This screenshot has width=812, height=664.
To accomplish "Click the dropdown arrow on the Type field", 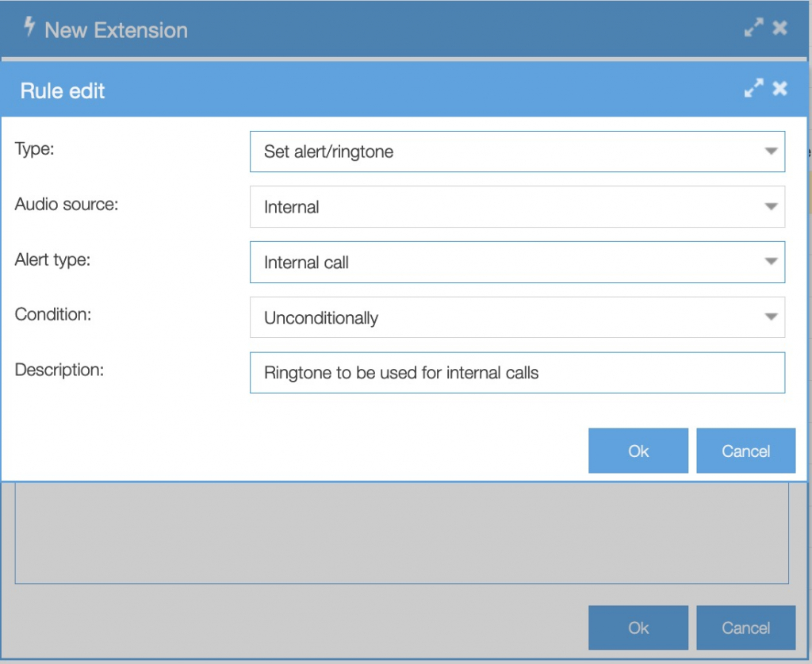I will (772, 151).
